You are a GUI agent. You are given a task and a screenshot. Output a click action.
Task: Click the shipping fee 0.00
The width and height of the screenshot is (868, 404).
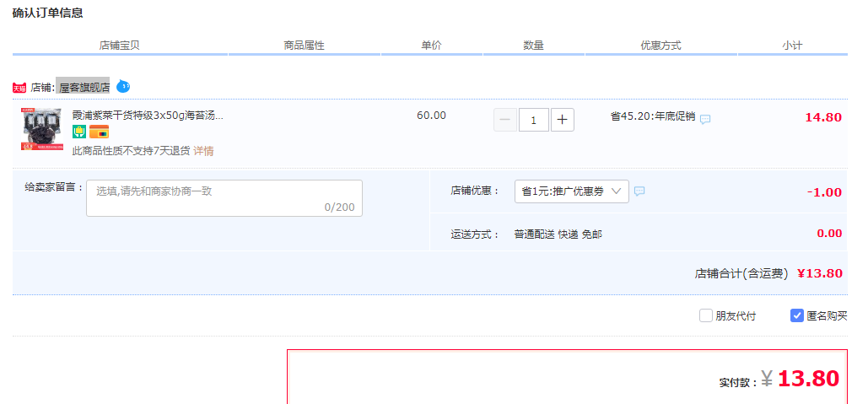pos(829,234)
